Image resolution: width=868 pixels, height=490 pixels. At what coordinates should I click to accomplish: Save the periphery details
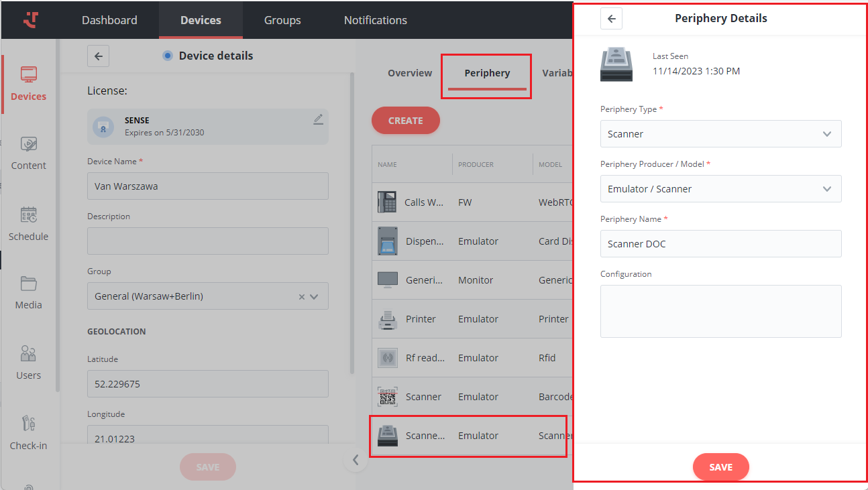720,467
